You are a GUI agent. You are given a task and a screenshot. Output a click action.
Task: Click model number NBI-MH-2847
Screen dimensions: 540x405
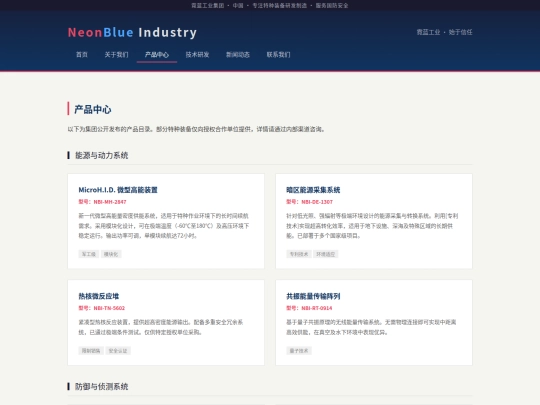(110, 202)
